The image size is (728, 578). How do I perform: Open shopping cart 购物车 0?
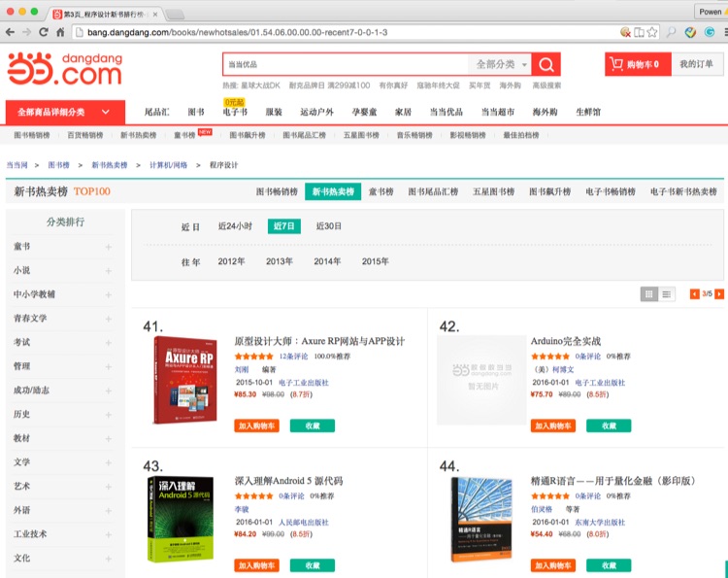638,64
